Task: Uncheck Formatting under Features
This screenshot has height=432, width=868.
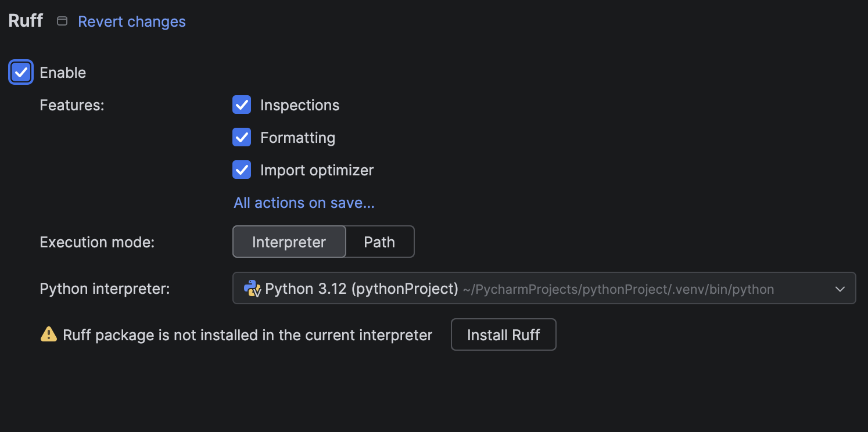Action: [x=242, y=137]
